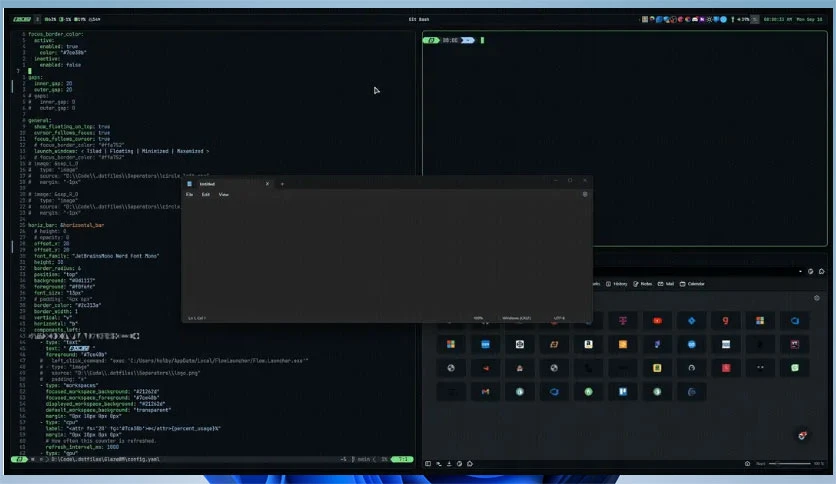Open the browser downloads icon in status bar

tap(449, 464)
